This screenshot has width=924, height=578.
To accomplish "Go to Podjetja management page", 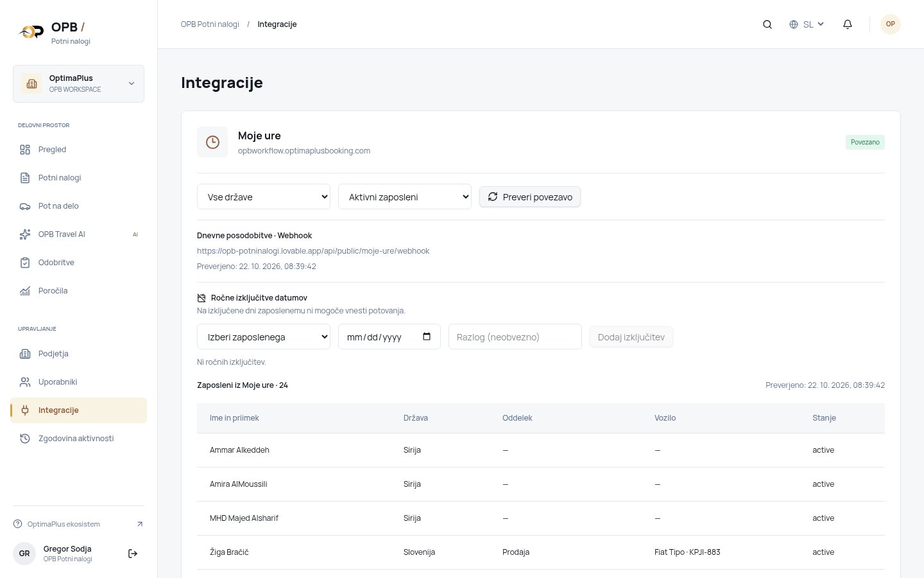I will click(78, 354).
